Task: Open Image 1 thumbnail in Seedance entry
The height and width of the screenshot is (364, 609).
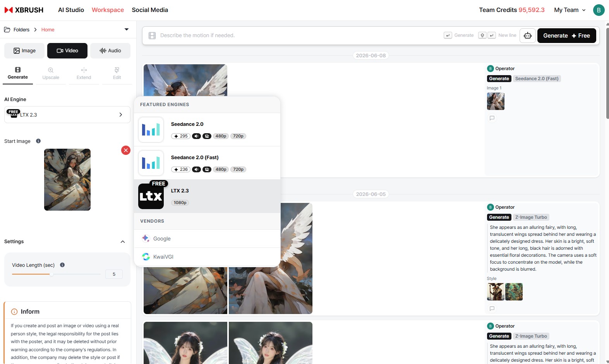Action: click(x=496, y=101)
